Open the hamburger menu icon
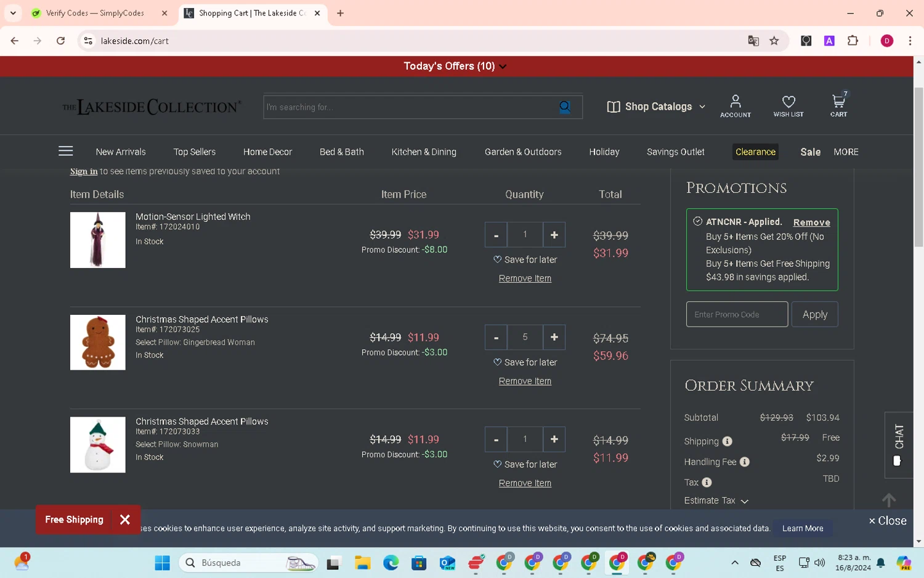 click(x=66, y=152)
